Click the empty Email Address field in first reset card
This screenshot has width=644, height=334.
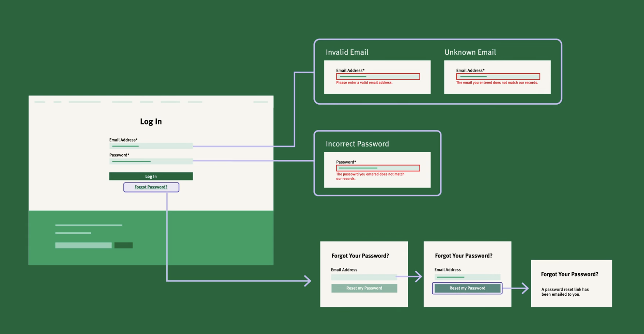(x=363, y=277)
